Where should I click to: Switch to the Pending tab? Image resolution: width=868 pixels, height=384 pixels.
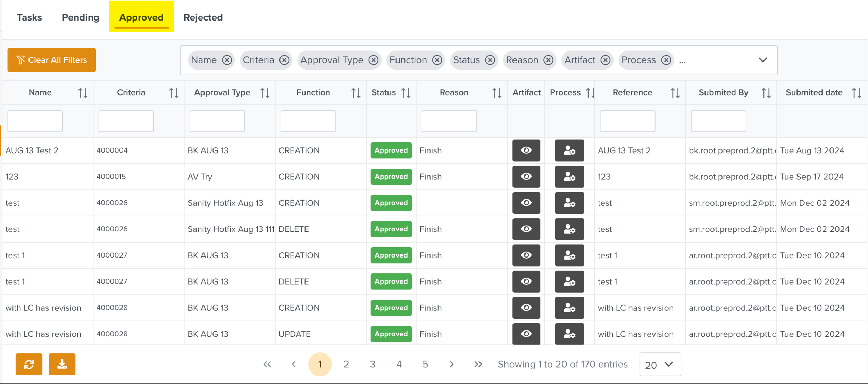point(81,17)
